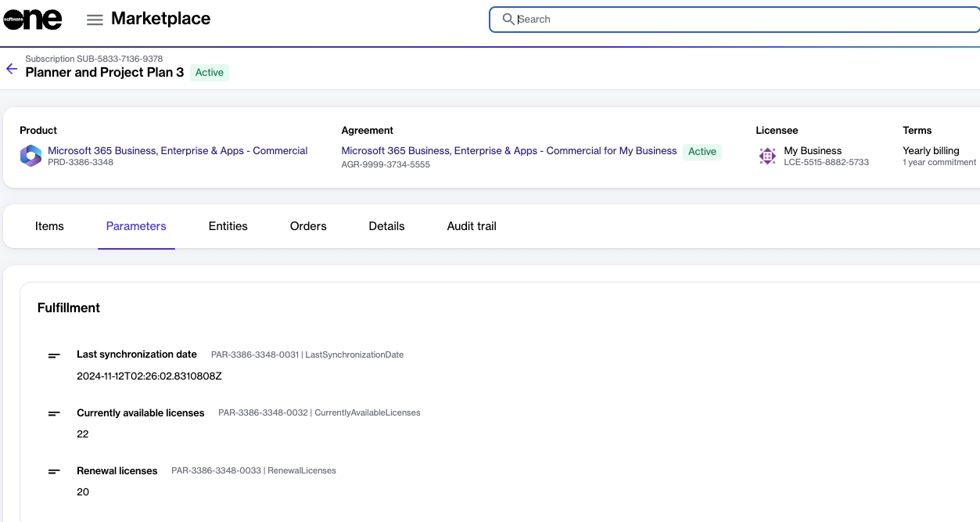Click the Microsoft 365 product icon
Screen dimensions: 980x522
click(x=31, y=156)
